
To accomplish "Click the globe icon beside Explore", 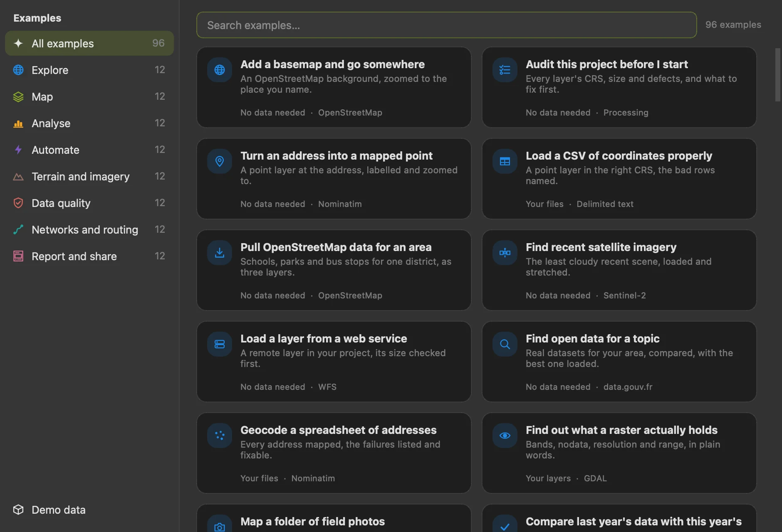I will coord(18,70).
